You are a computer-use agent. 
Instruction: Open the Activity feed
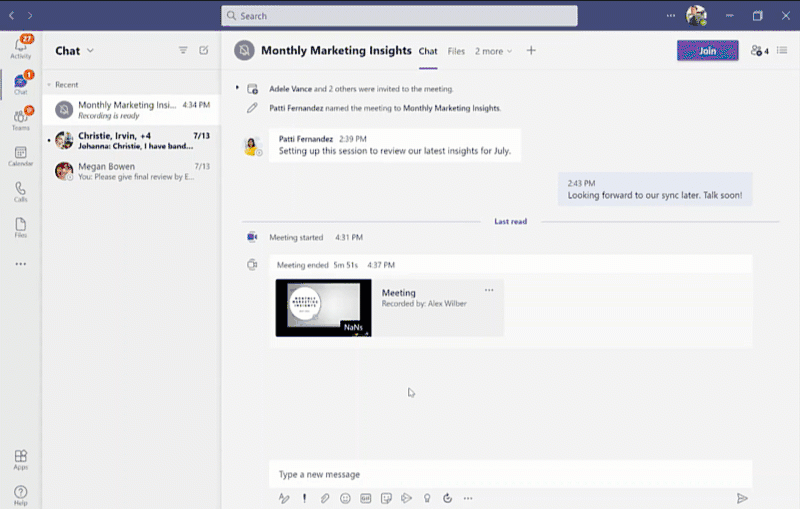coord(20,47)
